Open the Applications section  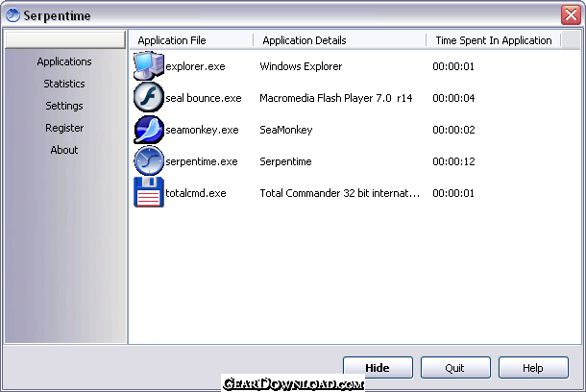pyautogui.click(x=64, y=61)
